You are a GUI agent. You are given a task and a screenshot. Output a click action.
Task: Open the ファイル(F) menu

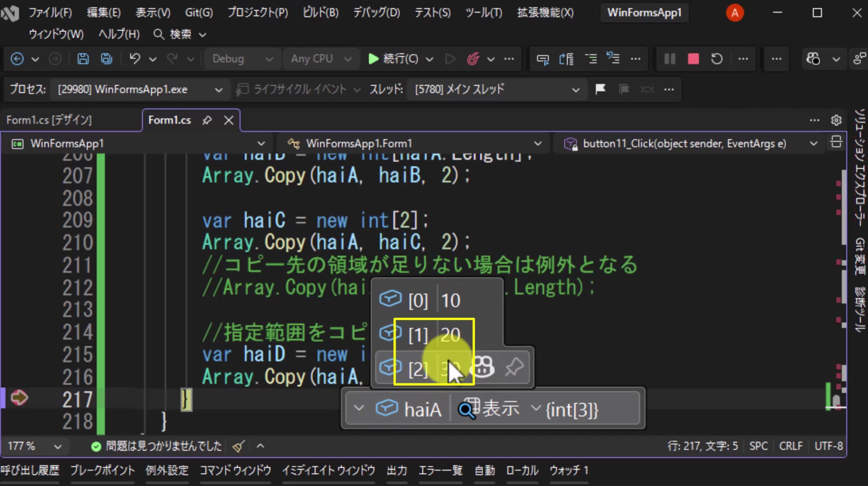(50, 13)
